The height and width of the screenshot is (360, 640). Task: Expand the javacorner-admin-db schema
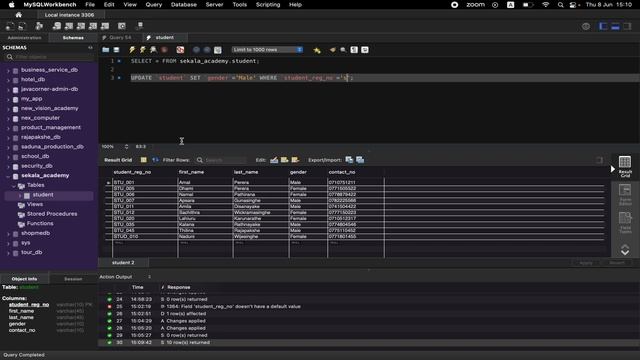(x=8, y=89)
